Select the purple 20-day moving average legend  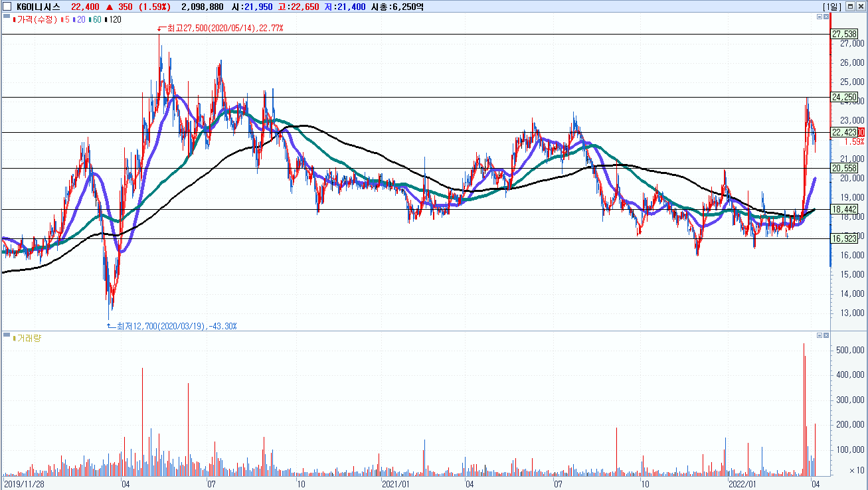[x=78, y=19]
